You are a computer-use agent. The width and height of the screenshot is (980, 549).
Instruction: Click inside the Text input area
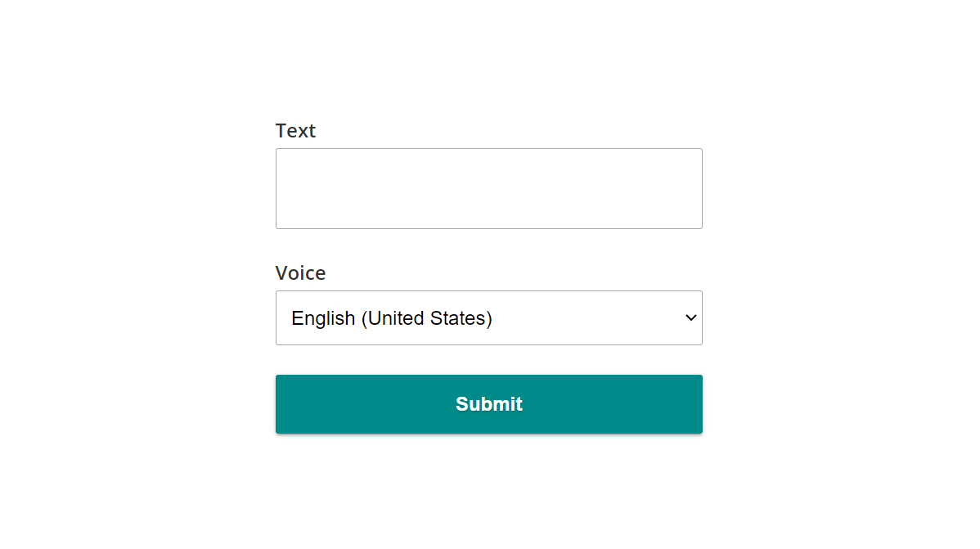click(x=488, y=188)
